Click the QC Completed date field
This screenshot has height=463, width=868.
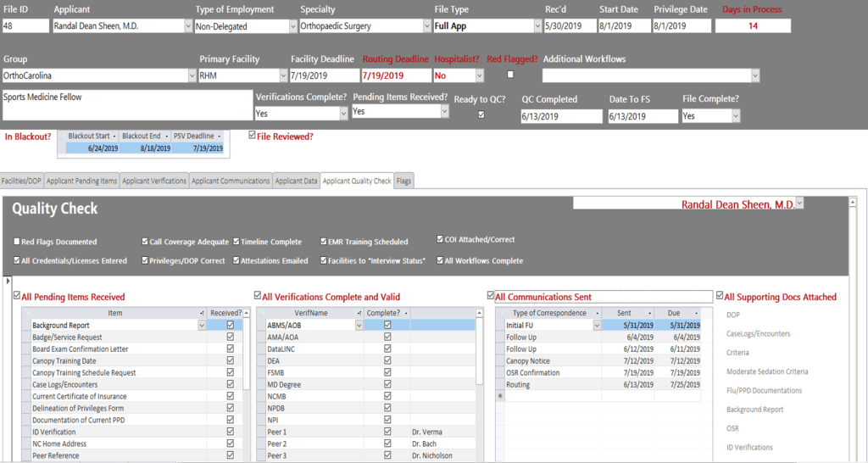tap(560, 117)
